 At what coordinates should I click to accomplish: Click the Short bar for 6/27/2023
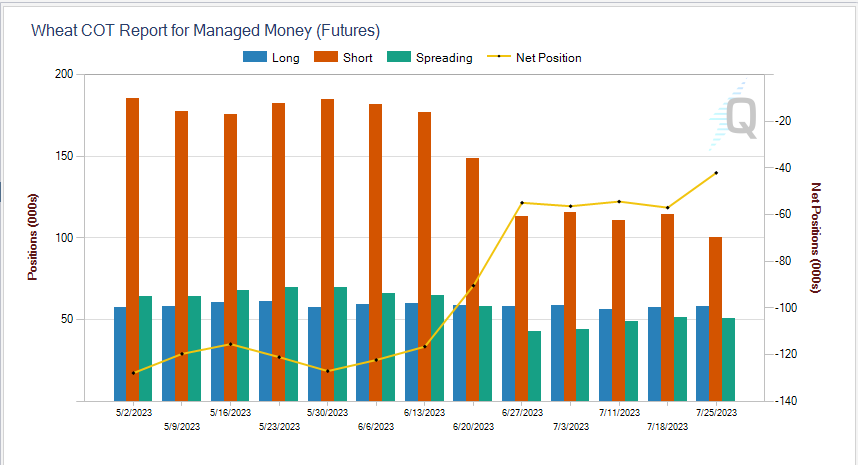pyautogui.click(x=521, y=309)
